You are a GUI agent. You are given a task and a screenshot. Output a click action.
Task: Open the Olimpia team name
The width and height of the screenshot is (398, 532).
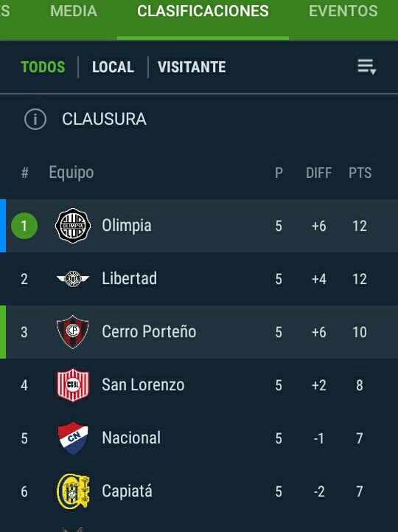[127, 226]
